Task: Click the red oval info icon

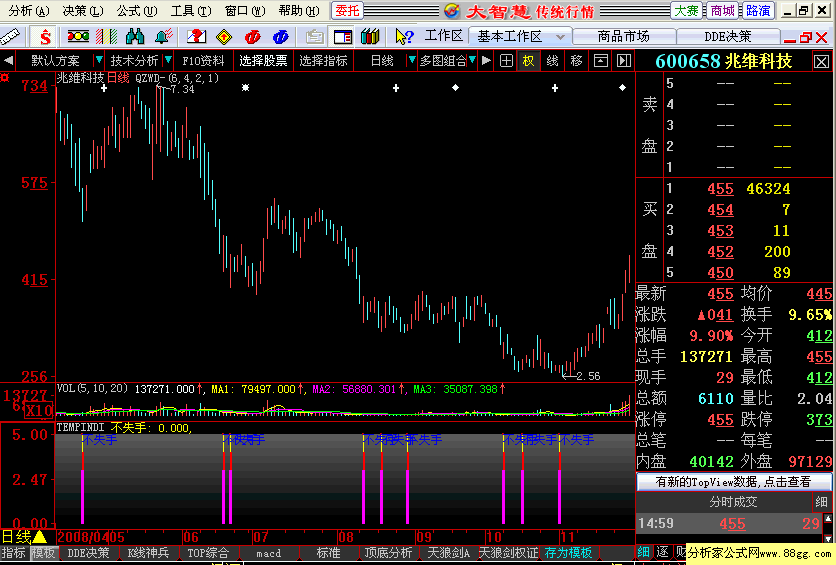Action: (252, 36)
